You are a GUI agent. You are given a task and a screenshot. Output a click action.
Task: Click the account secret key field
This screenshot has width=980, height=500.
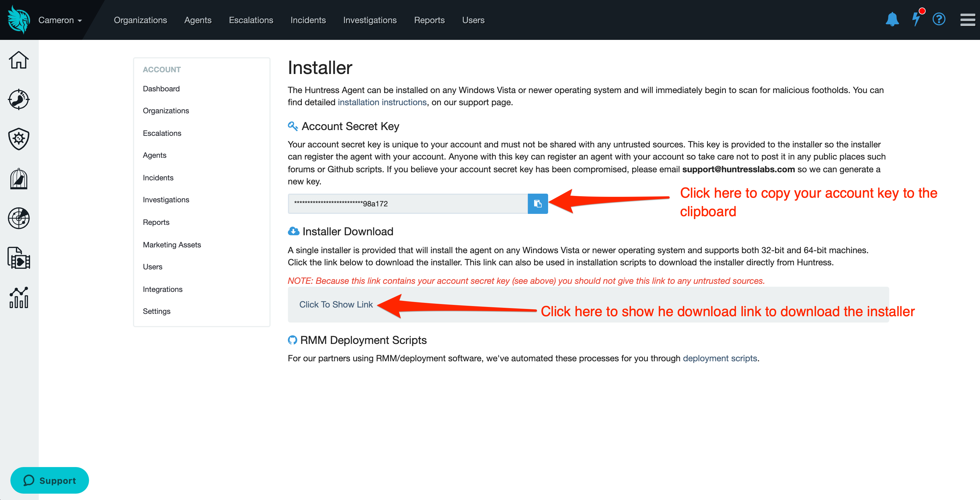click(407, 204)
